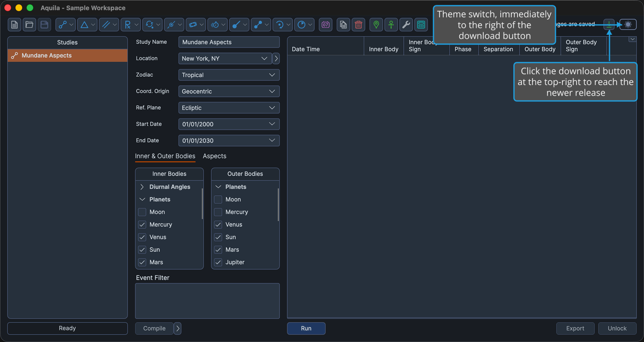Click the arrow button beside Compile
644x342 pixels.
178,328
